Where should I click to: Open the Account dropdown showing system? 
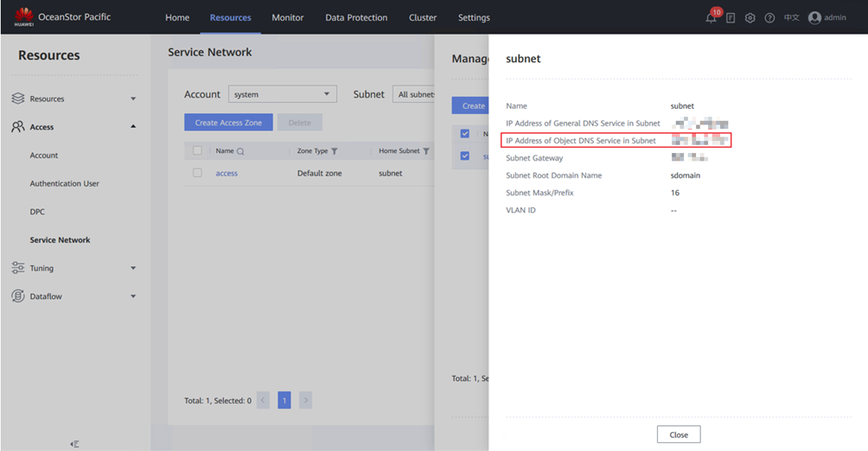282,94
